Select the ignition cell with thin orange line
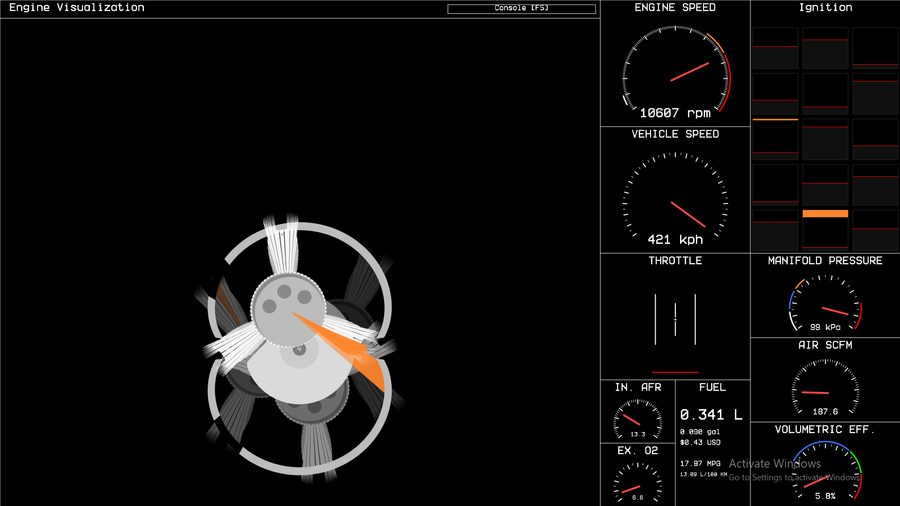900x506 pixels. pyautogui.click(x=775, y=139)
